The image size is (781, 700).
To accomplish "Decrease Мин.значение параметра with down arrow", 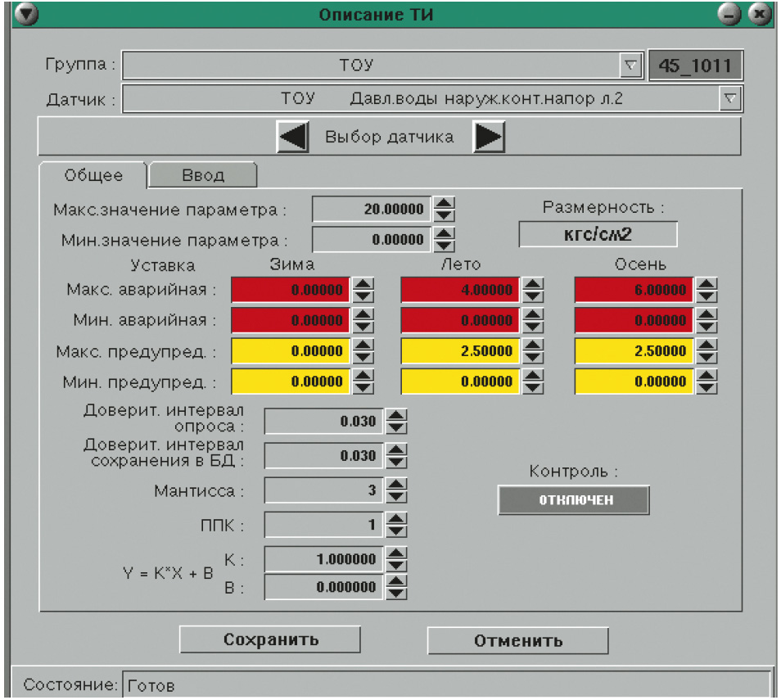I will coord(444,246).
